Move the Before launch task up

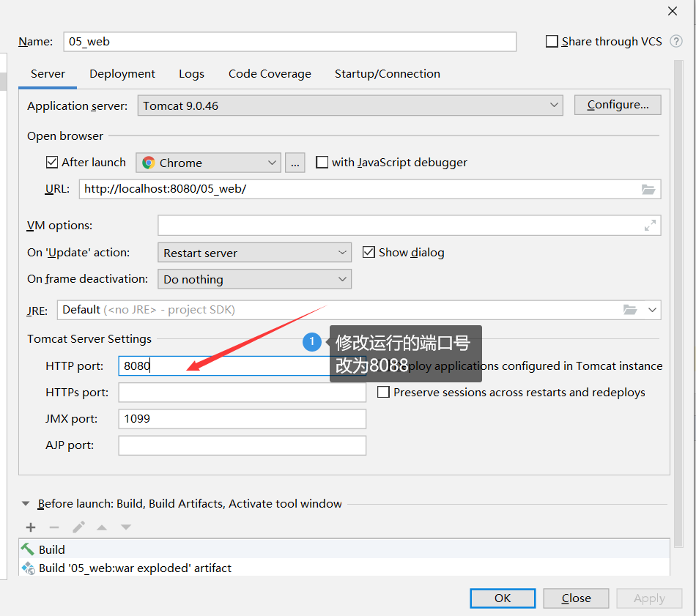click(x=101, y=527)
